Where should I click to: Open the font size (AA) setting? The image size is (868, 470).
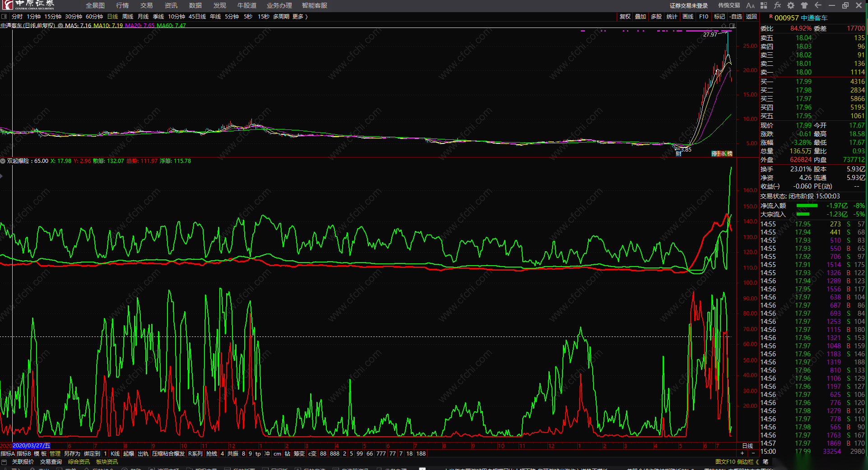[750, 5]
